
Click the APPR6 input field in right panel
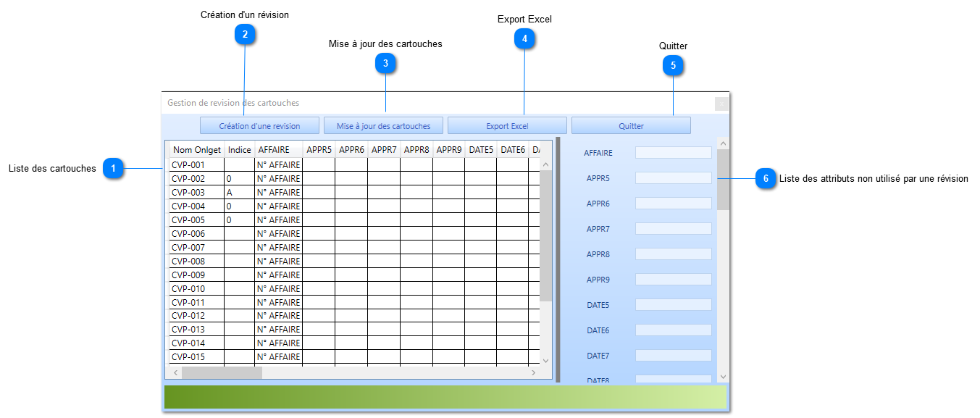point(674,204)
